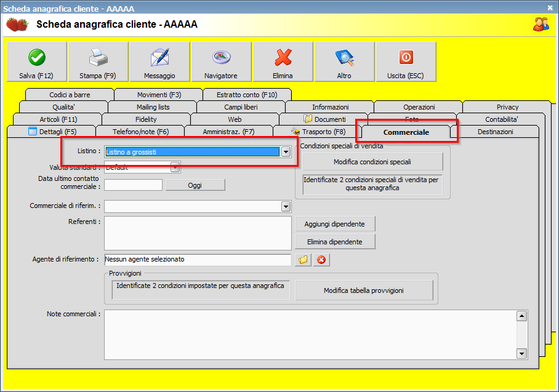Remove the agent with red delete icon
Viewport: 559px width, 392px height.
(321, 260)
